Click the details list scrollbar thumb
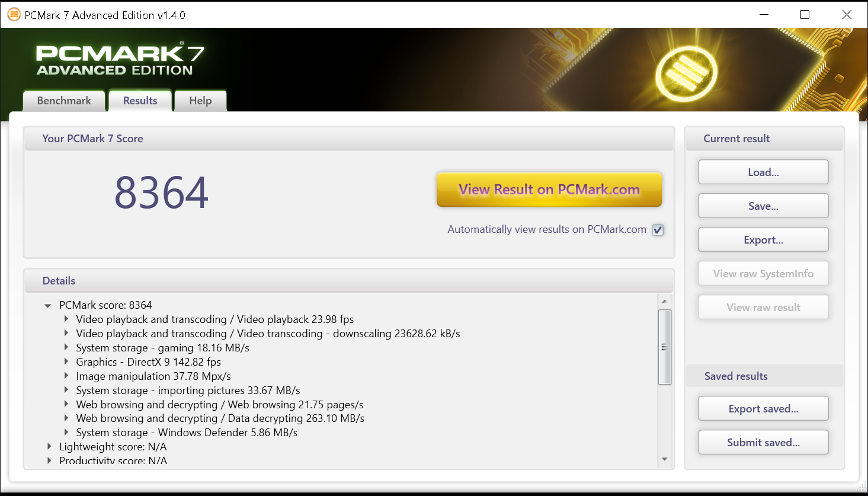Viewport: 868px width, 496px height. click(664, 347)
